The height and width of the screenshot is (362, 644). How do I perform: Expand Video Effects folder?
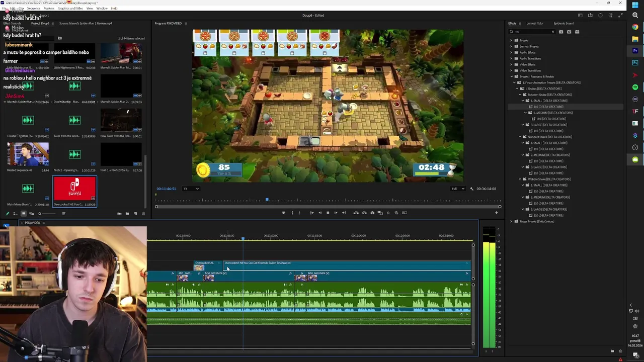(511, 64)
